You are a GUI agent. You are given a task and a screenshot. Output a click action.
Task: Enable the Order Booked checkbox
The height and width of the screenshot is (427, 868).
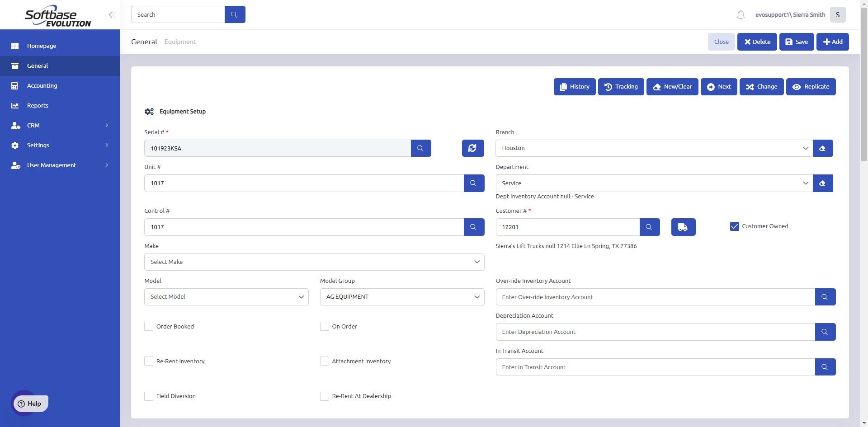point(149,326)
